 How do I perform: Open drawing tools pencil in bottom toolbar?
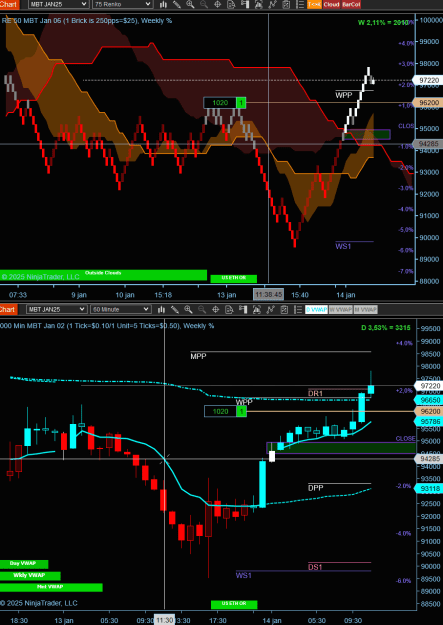click(x=175, y=309)
